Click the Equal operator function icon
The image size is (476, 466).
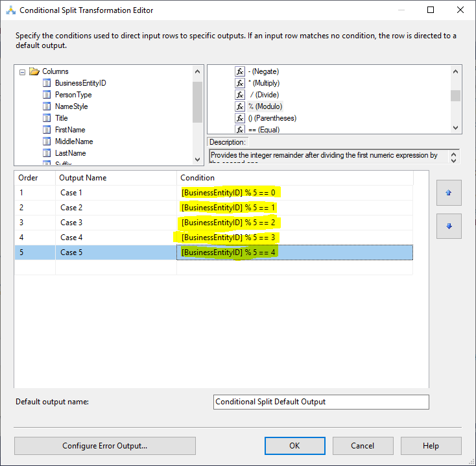click(240, 129)
